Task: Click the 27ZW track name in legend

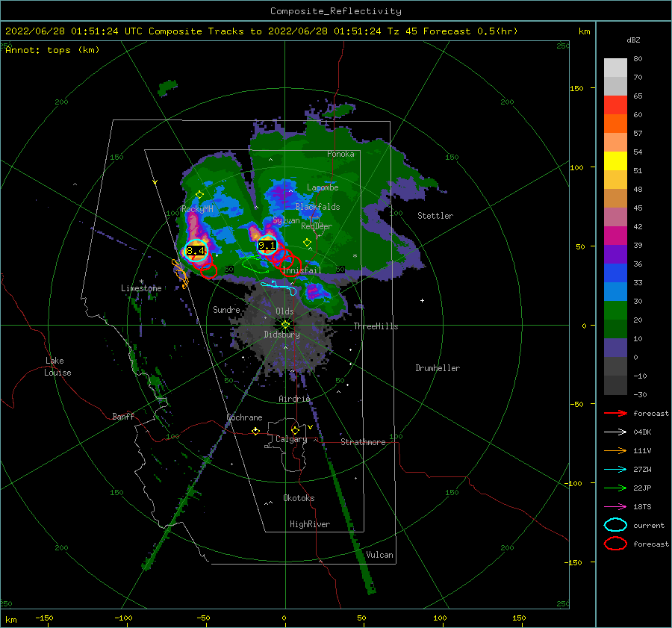Action: tap(642, 470)
